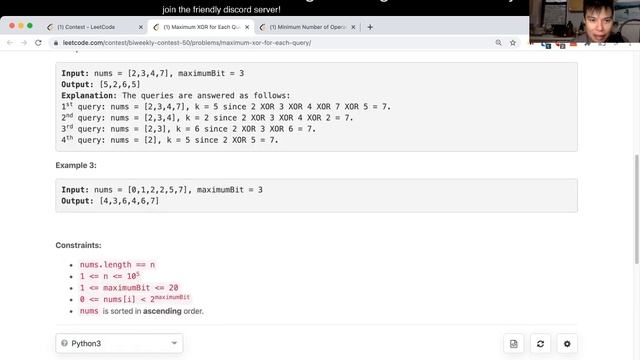Open the Python3 language dropdown
The image size is (640, 360).
coord(119,343)
